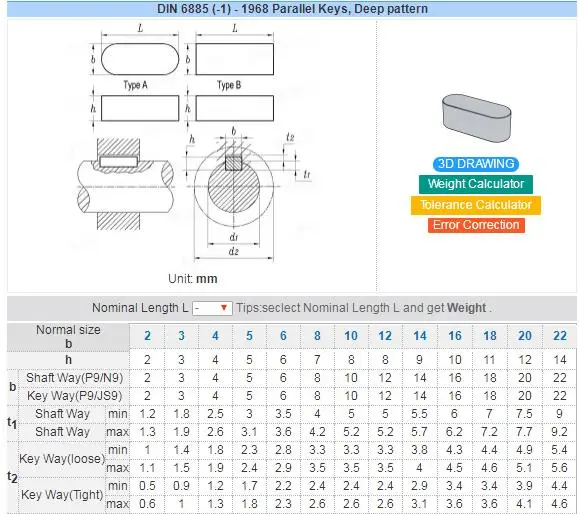Select normal size column 18
Screen dimensions: 579x514
click(x=490, y=336)
